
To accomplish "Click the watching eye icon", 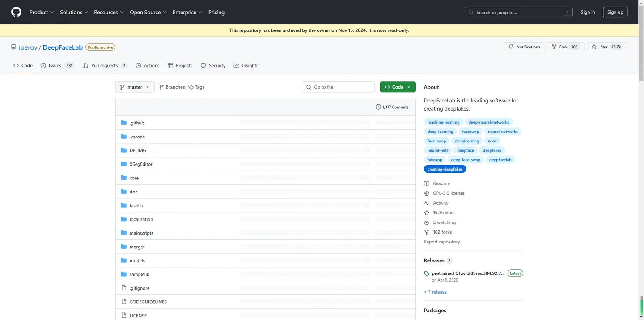I will point(427,222).
